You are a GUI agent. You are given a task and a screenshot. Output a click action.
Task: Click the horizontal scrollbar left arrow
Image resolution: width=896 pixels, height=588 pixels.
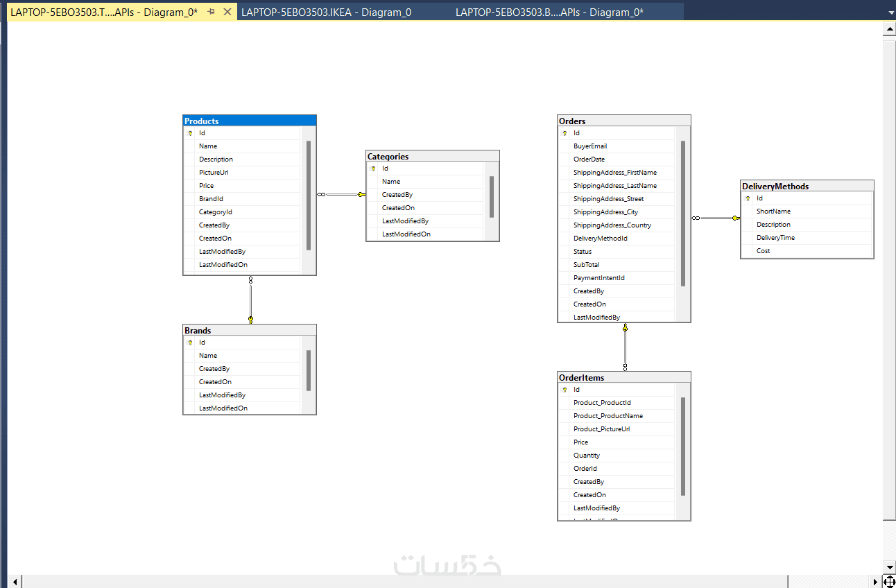(x=16, y=581)
